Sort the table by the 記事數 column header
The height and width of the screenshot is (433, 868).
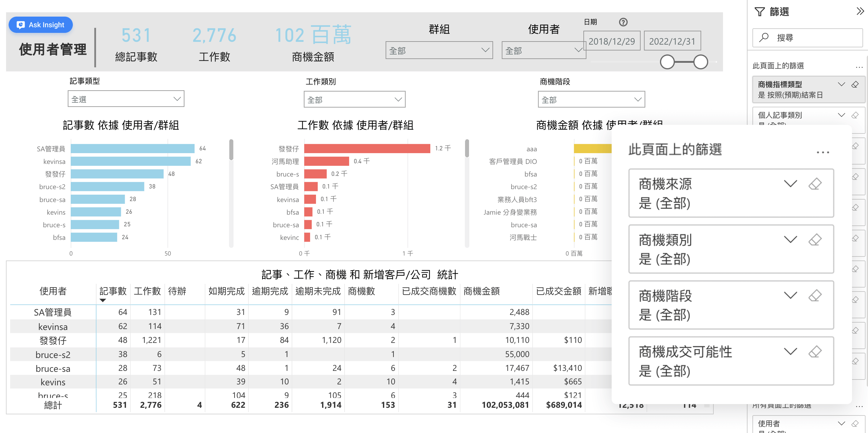(x=113, y=291)
